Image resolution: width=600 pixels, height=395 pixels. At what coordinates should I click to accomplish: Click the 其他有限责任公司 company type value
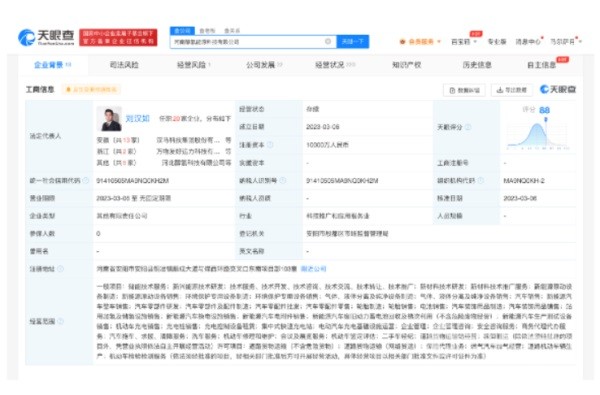122,216
